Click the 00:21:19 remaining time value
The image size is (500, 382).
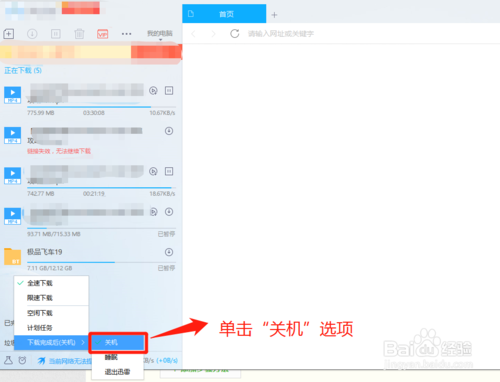[x=94, y=194]
